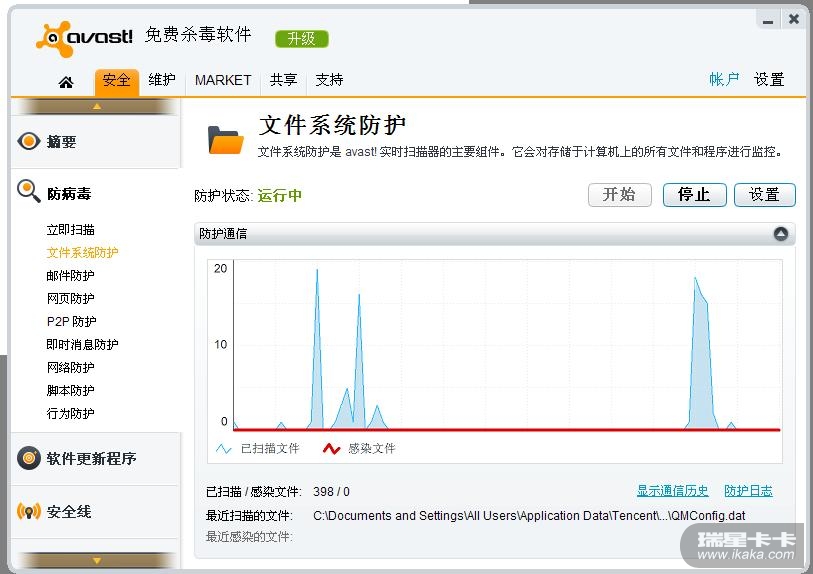Open the 显示通信历史 link
This screenshot has height=574, width=813.
672,491
